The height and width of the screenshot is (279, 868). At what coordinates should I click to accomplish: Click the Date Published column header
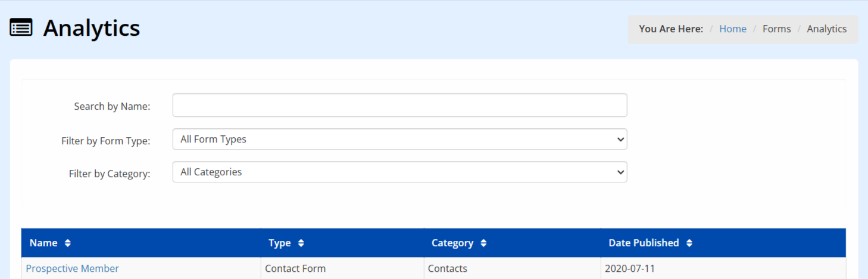click(644, 243)
